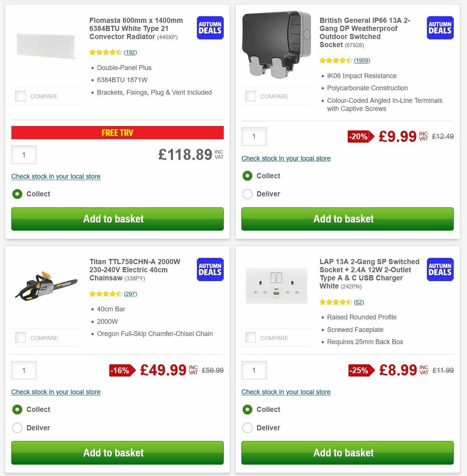Screen dimensions: 467x476
Task: Select Deliver for the outdoor switched socket
Action: [x=248, y=194]
